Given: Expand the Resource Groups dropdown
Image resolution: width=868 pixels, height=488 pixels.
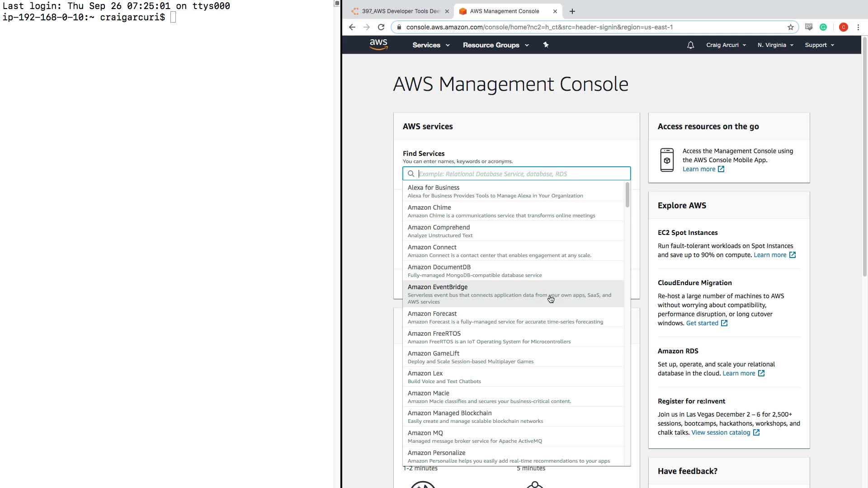Looking at the screenshot, I should (x=495, y=45).
